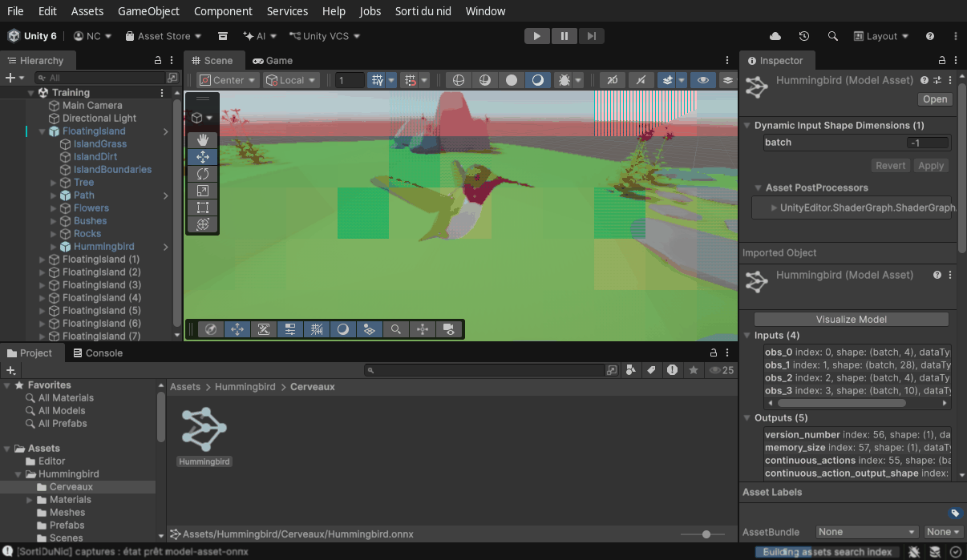Open the Layout dropdown
Screen dimensions: 967x560
881,36
